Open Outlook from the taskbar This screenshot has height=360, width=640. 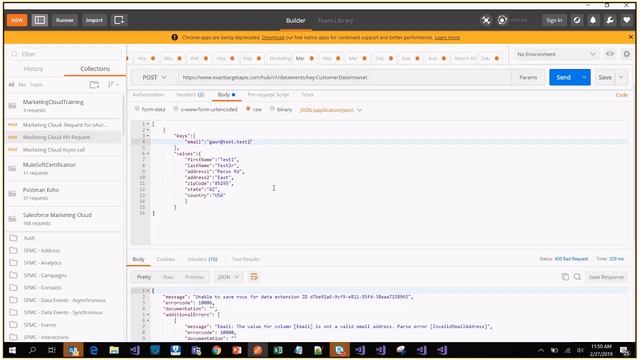(x=73, y=350)
